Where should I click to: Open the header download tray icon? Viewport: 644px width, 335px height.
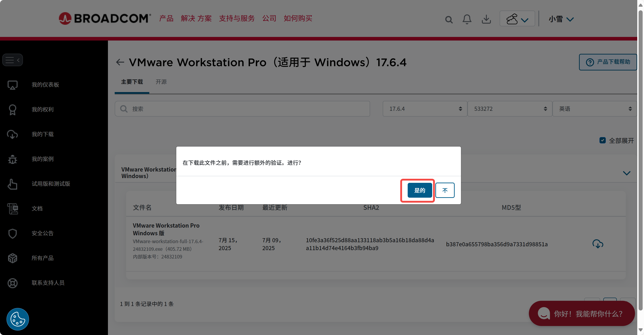pos(486,19)
